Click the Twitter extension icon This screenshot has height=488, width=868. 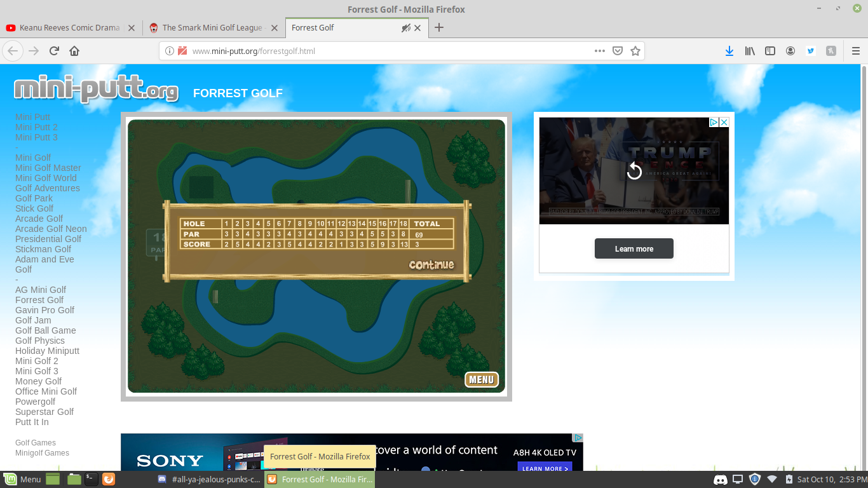(x=811, y=51)
